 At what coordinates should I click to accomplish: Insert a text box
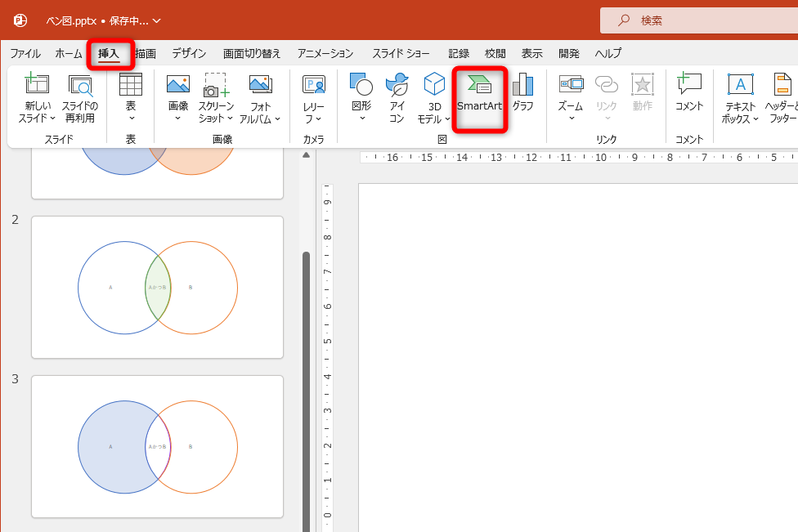pos(739,96)
